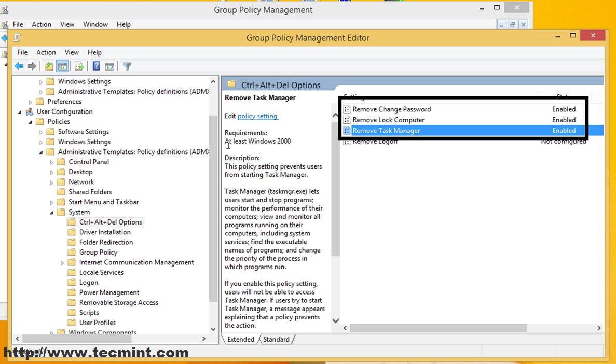
Task: Open the Action menu in the editor
Action: coord(46,52)
